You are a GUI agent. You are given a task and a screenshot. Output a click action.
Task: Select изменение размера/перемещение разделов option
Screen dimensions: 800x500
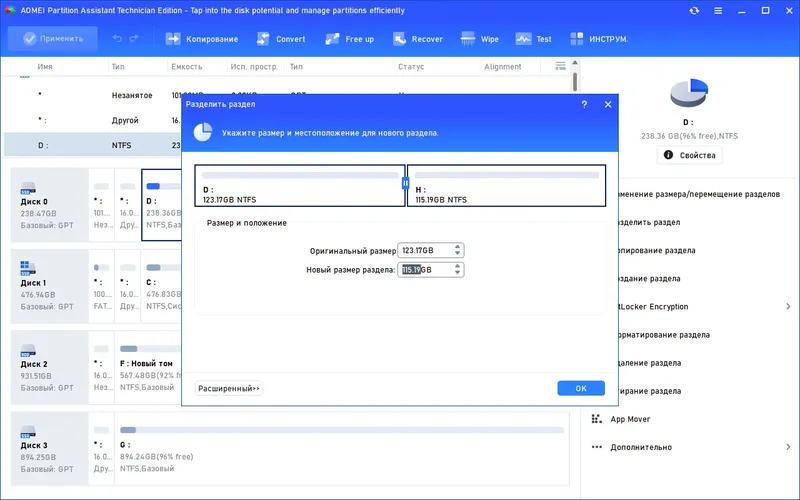coord(699,194)
